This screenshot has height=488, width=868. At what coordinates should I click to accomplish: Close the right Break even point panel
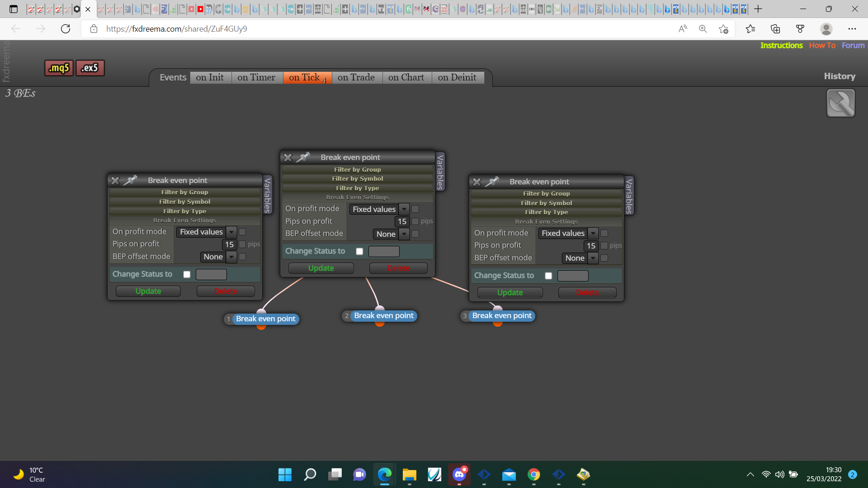click(477, 182)
